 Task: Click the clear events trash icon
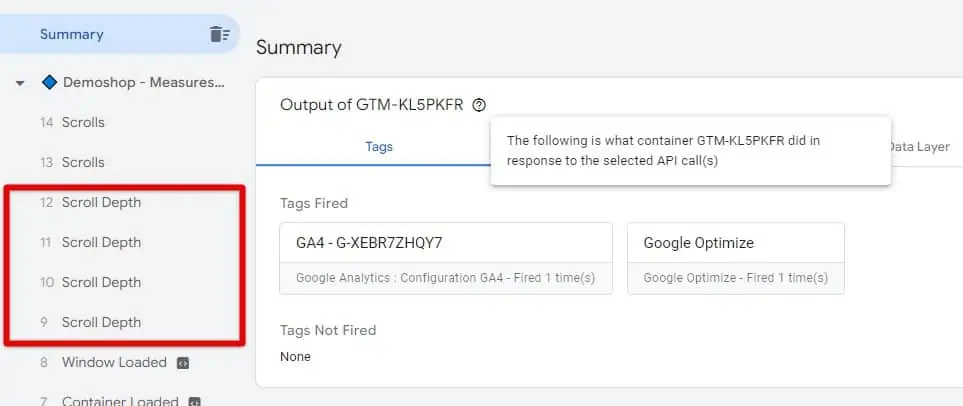pos(219,34)
